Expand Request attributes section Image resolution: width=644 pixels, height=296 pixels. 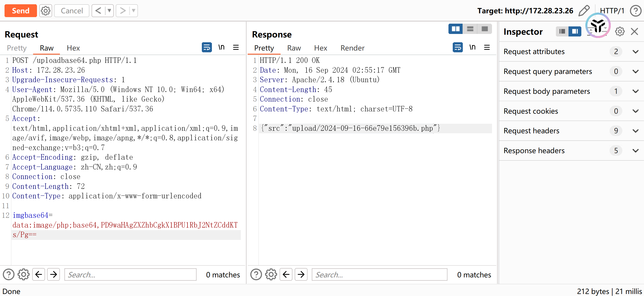[x=635, y=52]
